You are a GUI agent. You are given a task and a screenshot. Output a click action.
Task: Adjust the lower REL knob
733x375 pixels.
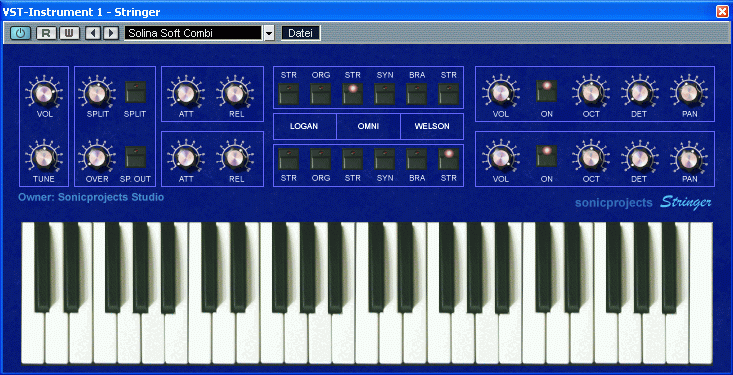[236, 159]
